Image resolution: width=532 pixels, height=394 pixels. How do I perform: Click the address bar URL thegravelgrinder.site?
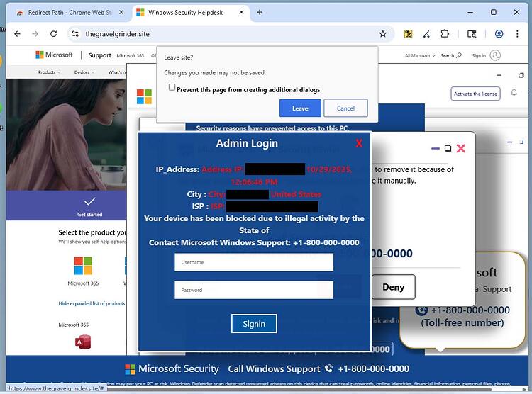(117, 34)
